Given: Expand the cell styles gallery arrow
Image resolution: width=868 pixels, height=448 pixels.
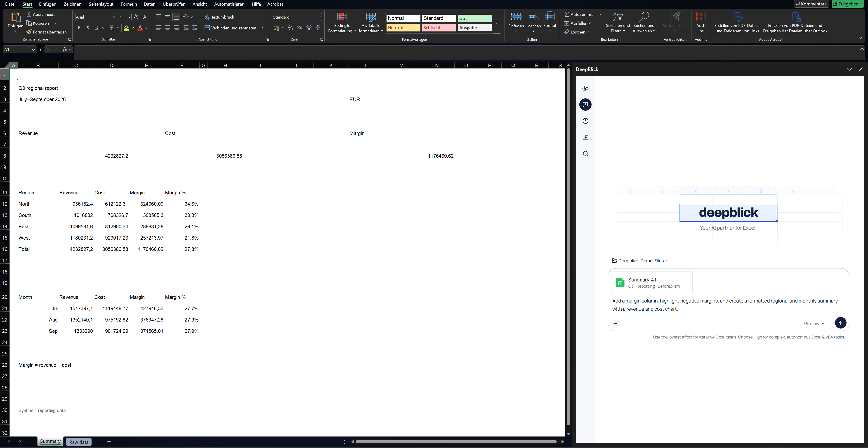Looking at the screenshot, I should coord(497,23).
